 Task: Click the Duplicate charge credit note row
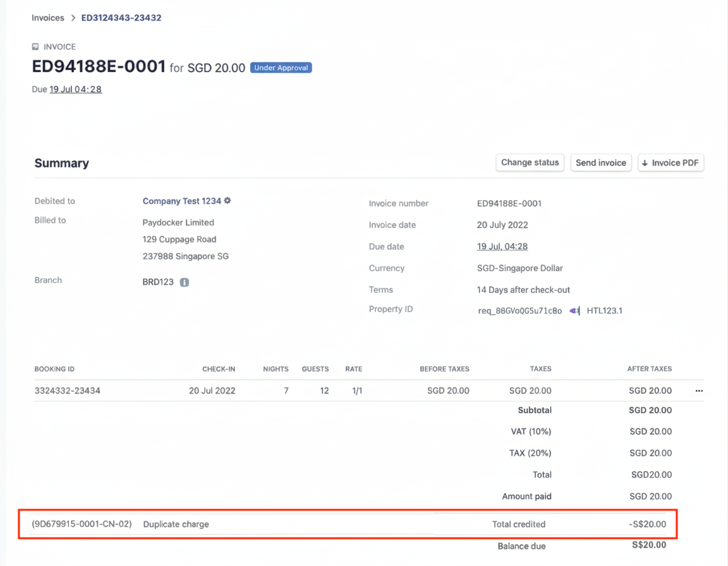176,524
